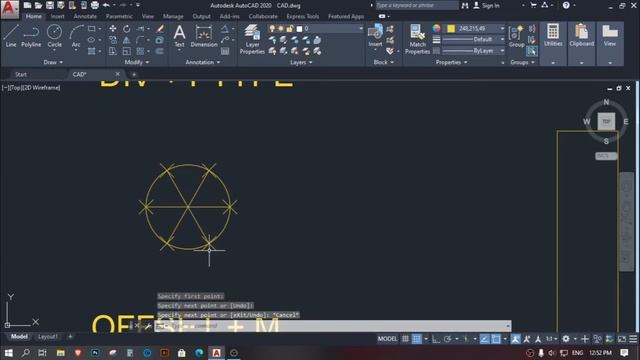Open Layer Properties manager
640x360 pixels.
252,39
